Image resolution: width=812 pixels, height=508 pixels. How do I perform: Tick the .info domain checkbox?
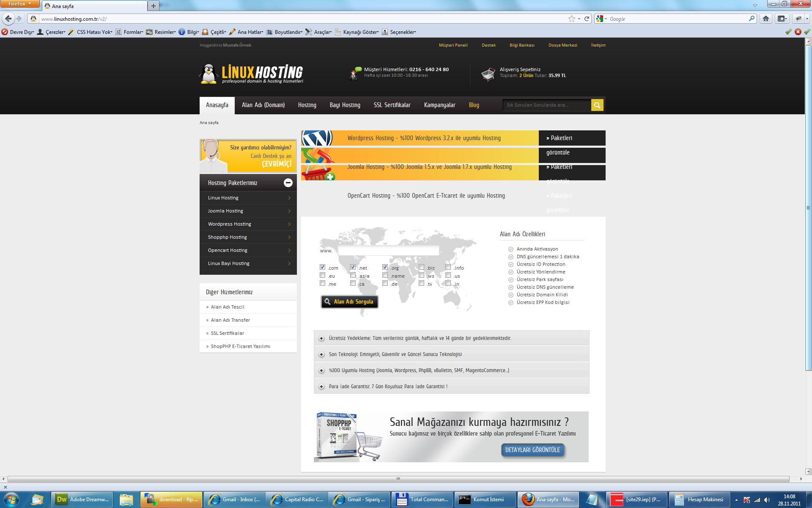point(448,267)
